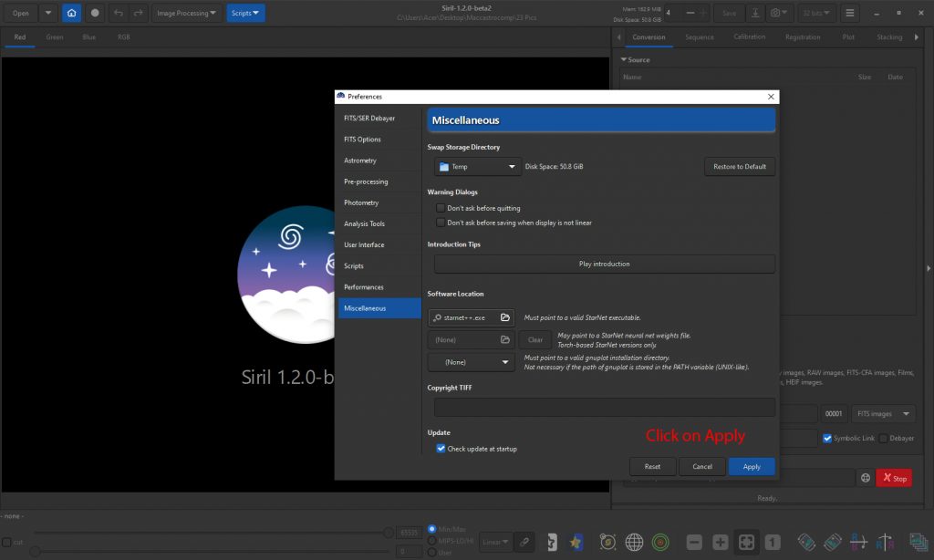Uncheck Check update at startup

[441, 449]
